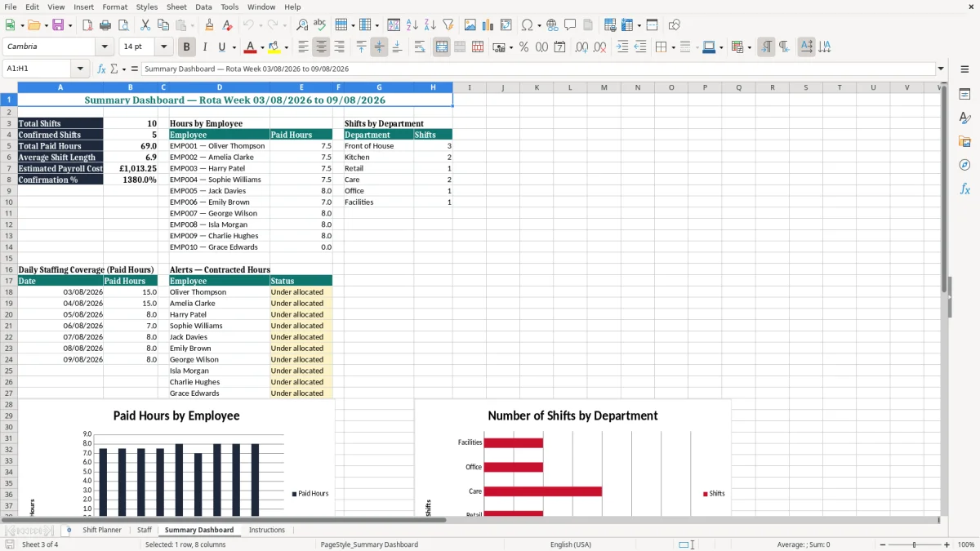980x551 pixels.
Task: Open underline style dropdown arrow
Action: pyautogui.click(x=234, y=47)
